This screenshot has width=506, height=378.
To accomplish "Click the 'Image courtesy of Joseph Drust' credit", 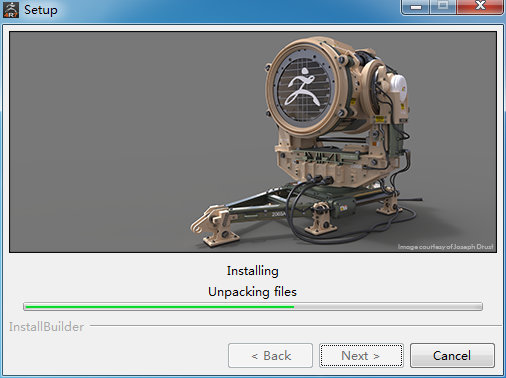I will [446, 247].
